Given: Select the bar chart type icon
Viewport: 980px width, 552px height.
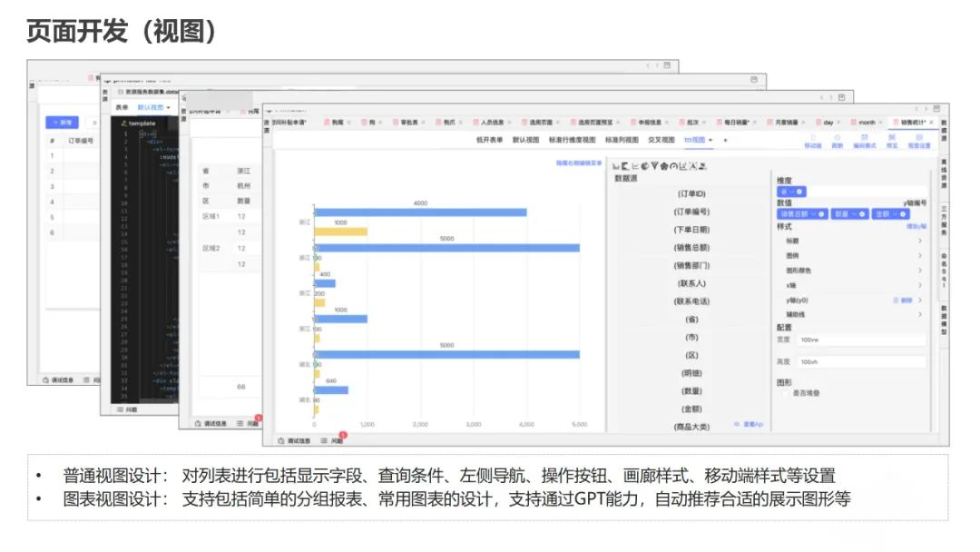Looking at the screenshot, I should pyautogui.click(x=616, y=165).
